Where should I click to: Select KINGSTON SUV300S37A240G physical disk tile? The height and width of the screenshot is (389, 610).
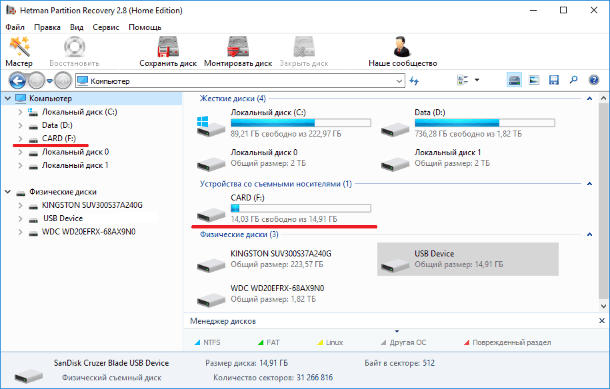[x=265, y=259]
